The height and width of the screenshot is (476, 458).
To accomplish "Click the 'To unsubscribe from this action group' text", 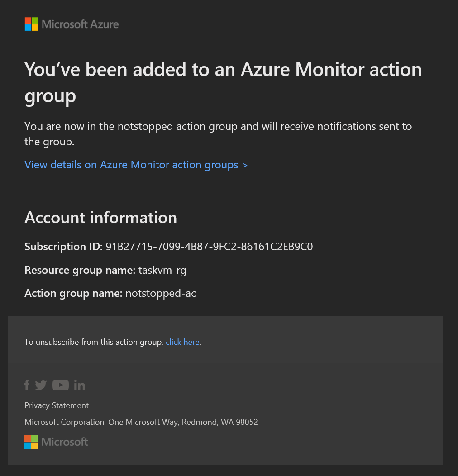I will 94,342.
